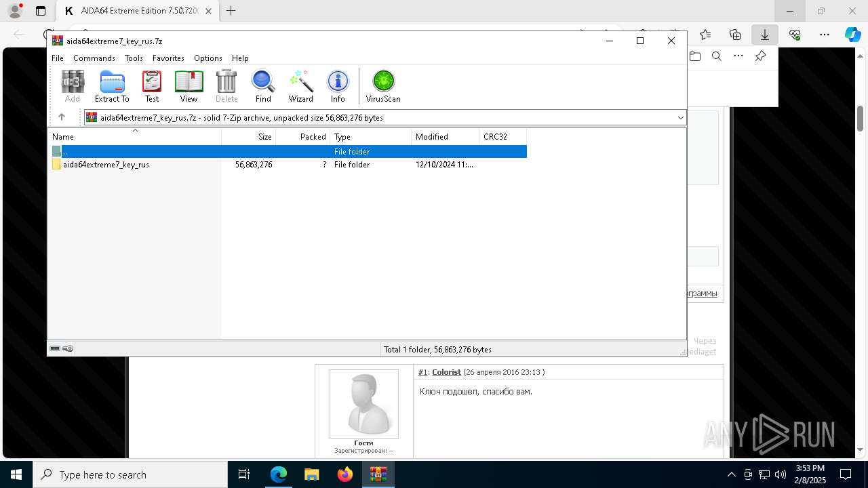This screenshot has width=868, height=488.
Task: Select the aida64extreme7_key_rus folder
Action: coord(106,165)
